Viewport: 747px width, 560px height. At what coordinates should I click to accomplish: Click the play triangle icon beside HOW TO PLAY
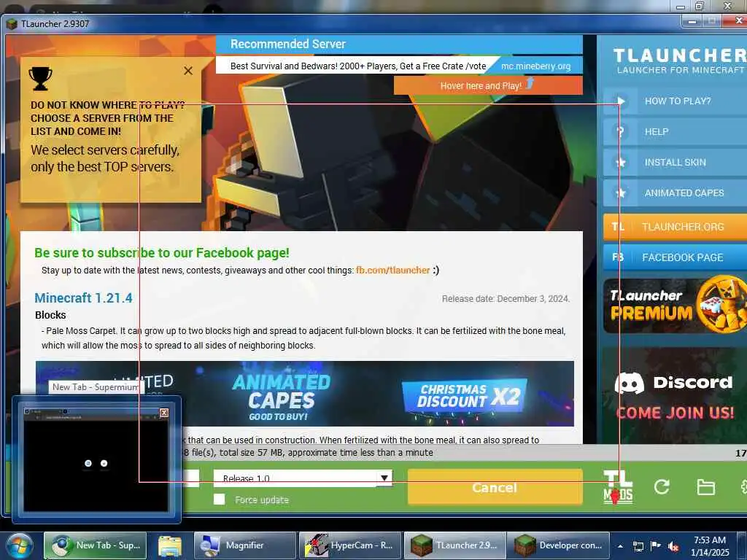click(620, 101)
